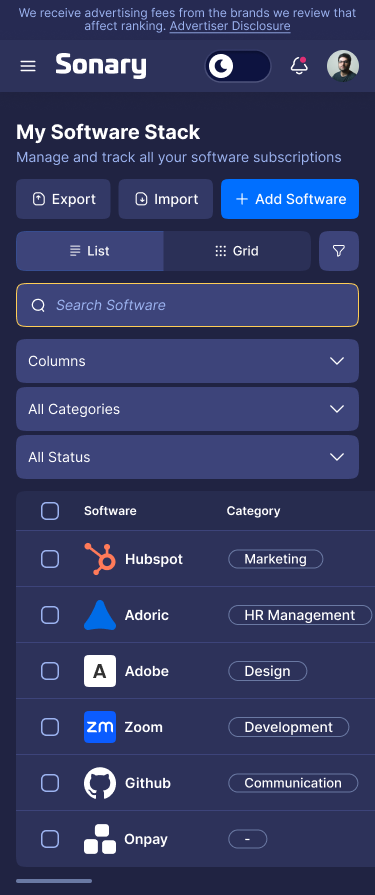The image size is (375, 895).
Task: Click the Software column header
Action: [110, 511]
